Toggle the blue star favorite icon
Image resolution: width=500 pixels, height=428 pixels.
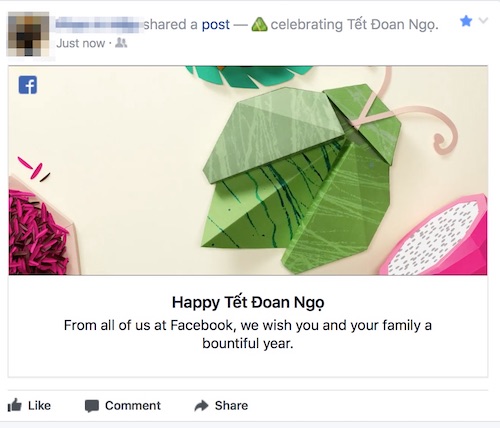tap(466, 21)
